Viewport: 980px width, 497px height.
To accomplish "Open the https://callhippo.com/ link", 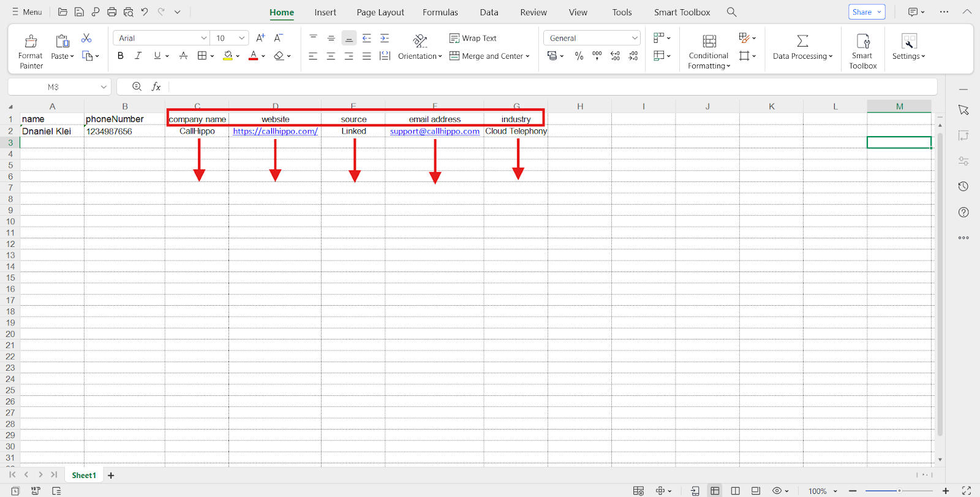I will click(275, 131).
